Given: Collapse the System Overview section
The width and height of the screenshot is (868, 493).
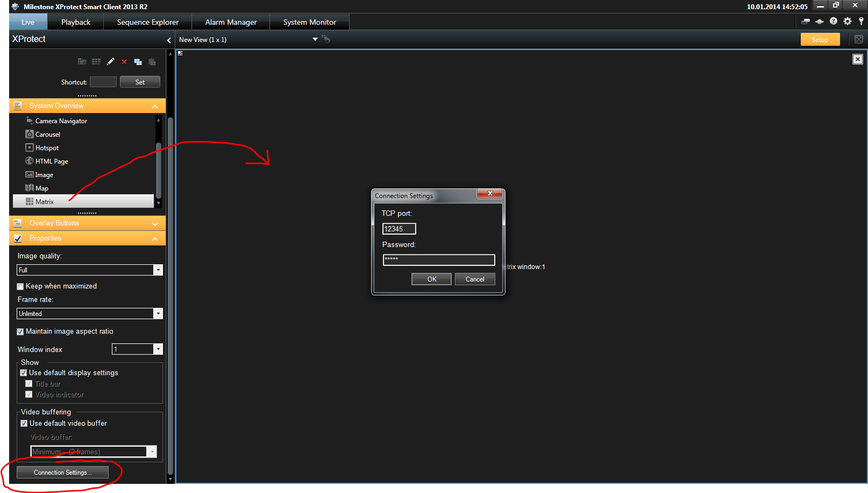Looking at the screenshot, I should [155, 106].
